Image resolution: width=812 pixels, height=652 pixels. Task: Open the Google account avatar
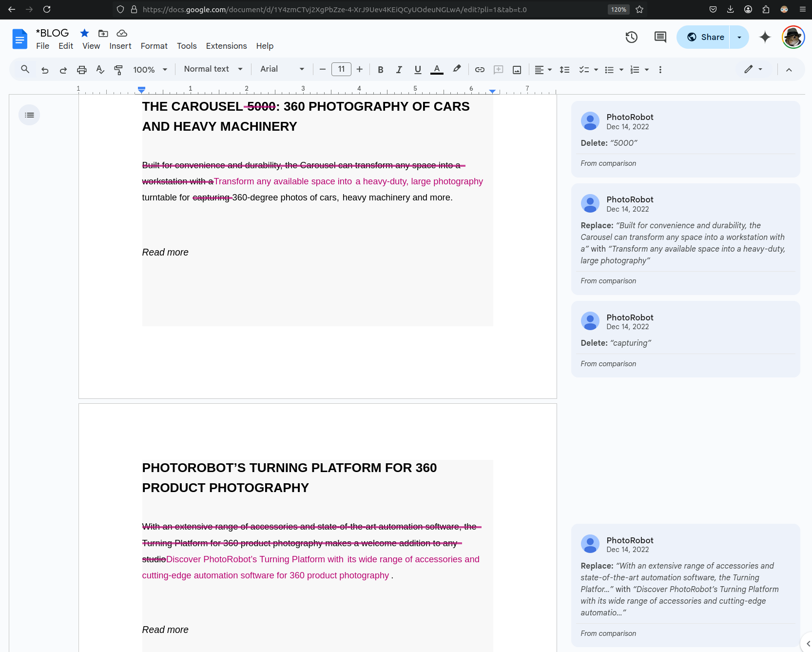tap(793, 37)
